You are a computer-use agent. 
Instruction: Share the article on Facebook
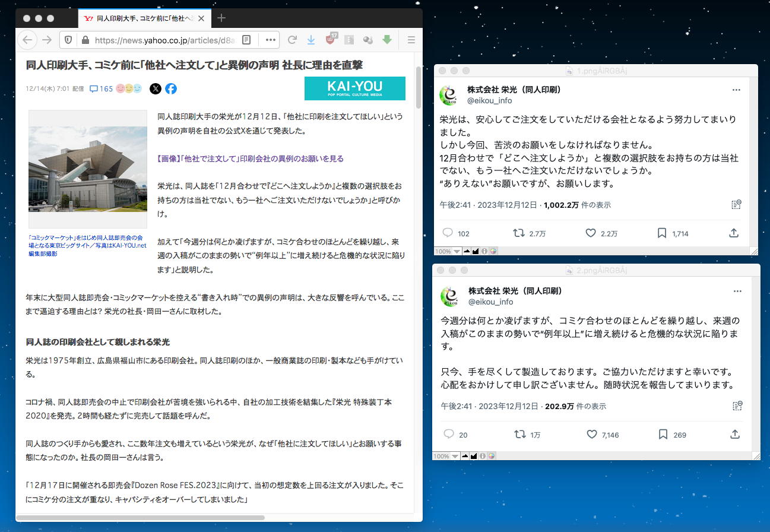tap(171, 89)
